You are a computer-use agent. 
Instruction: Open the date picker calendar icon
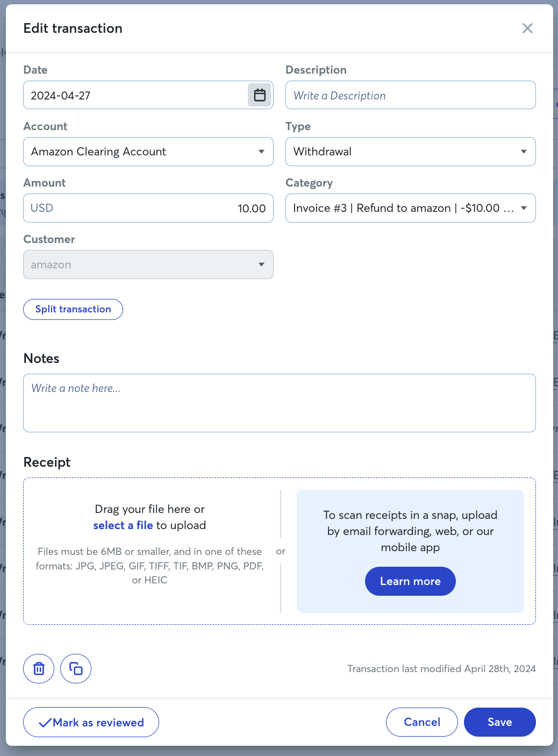click(260, 95)
